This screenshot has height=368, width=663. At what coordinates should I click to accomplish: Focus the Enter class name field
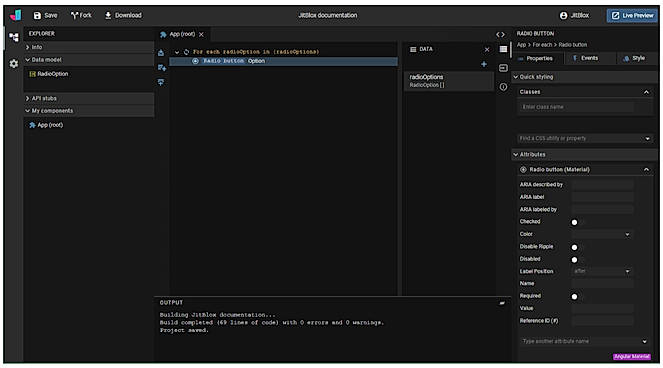577,107
